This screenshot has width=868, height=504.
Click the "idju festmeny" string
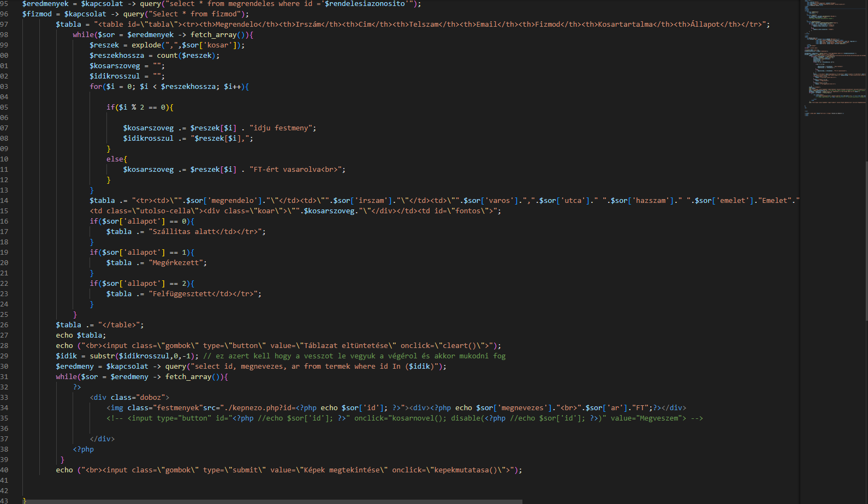click(x=281, y=128)
